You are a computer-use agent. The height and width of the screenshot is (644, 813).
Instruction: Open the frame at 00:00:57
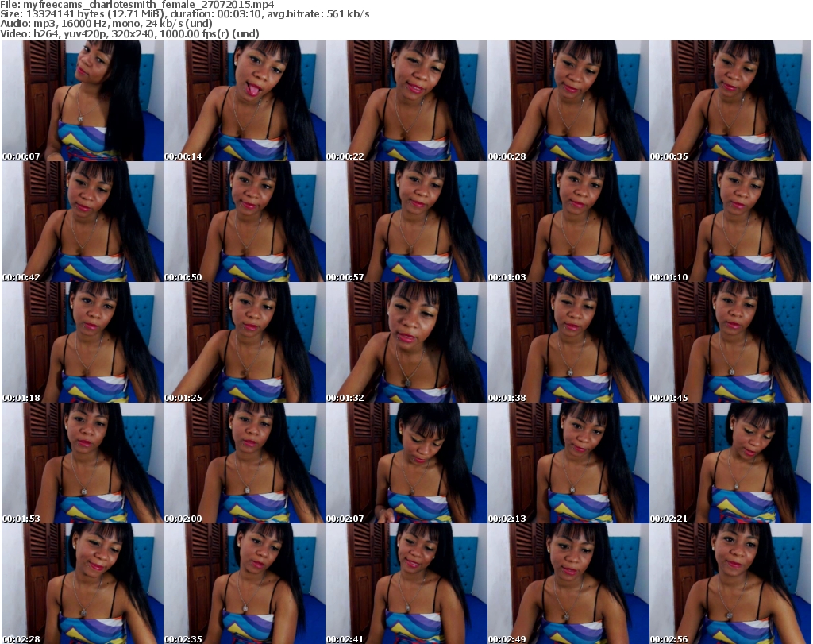tap(406, 222)
